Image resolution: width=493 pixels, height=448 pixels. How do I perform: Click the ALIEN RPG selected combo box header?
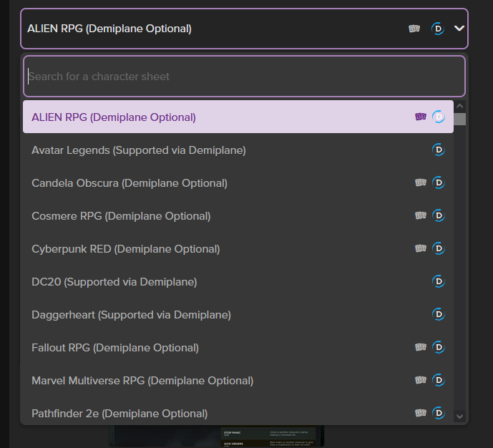point(215,29)
